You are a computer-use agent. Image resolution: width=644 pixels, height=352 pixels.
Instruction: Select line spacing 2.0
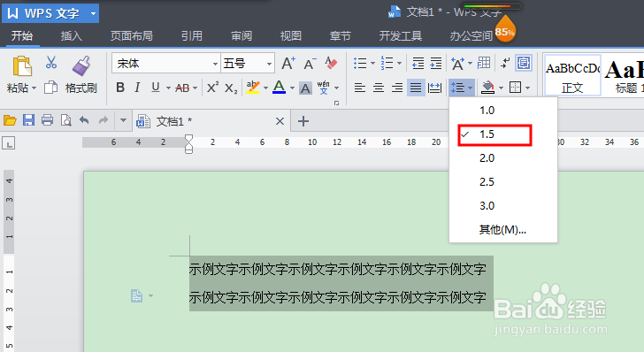(503, 158)
